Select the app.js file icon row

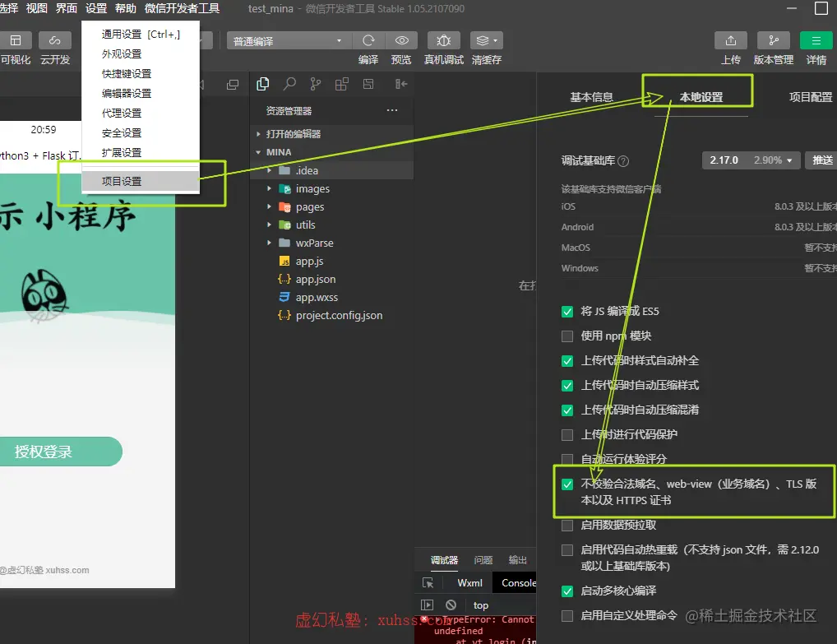click(x=284, y=261)
